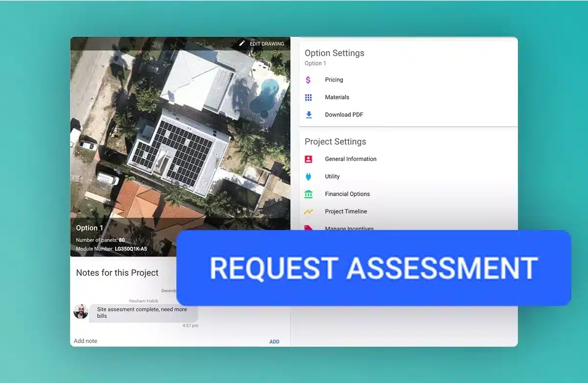588x383 pixels.
Task: Click Hesham Habib's avatar in notes
Action: click(x=81, y=311)
